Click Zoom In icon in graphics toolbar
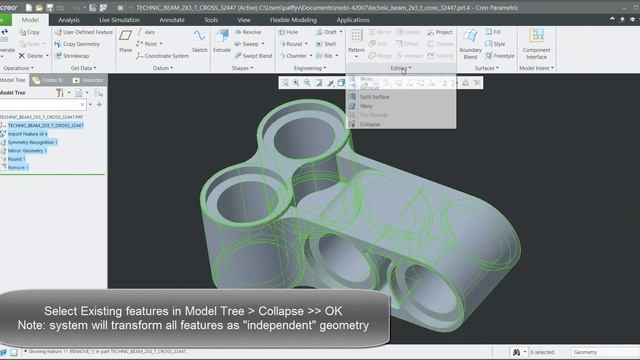 [296, 83]
